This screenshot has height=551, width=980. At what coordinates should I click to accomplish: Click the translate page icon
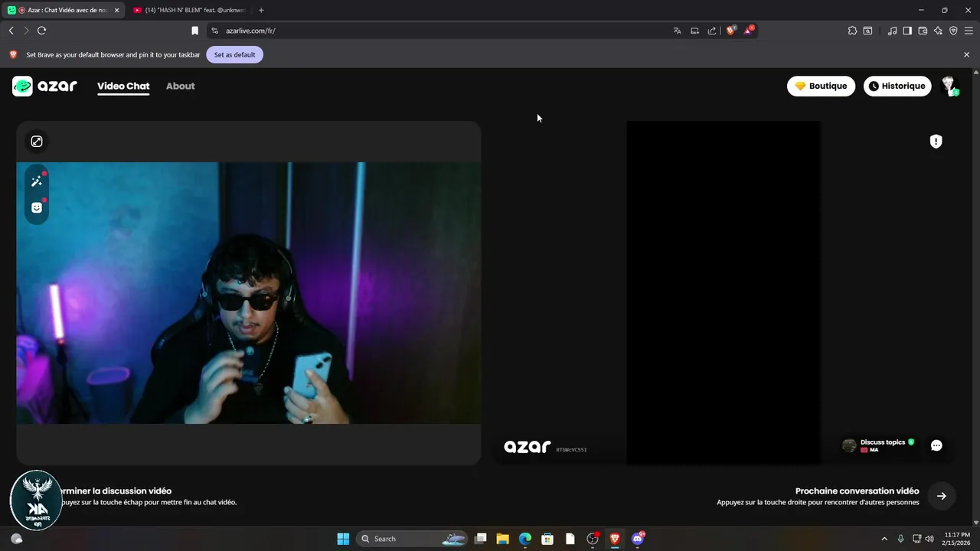click(677, 31)
